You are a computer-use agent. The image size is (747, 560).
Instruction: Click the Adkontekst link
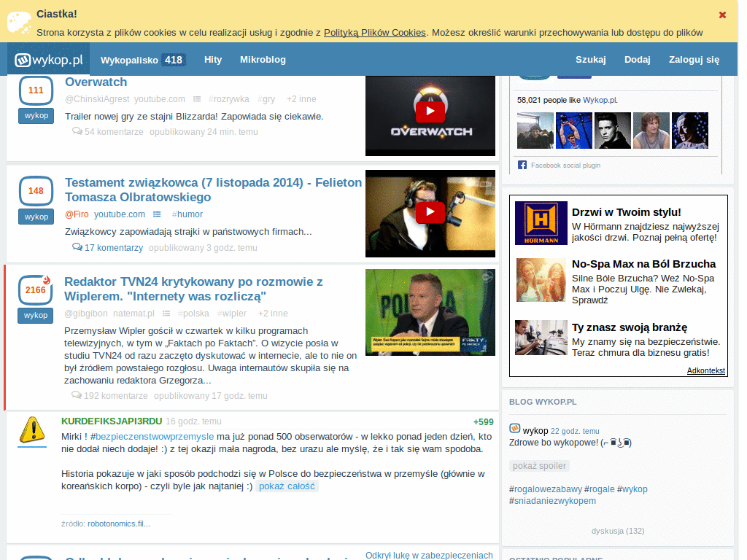(x=705, y=370)
